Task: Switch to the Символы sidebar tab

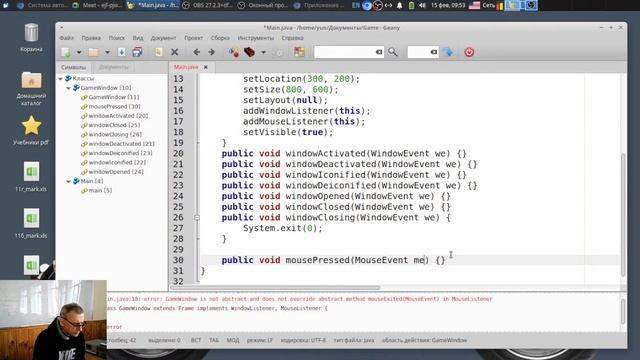Action: [73, 67]
